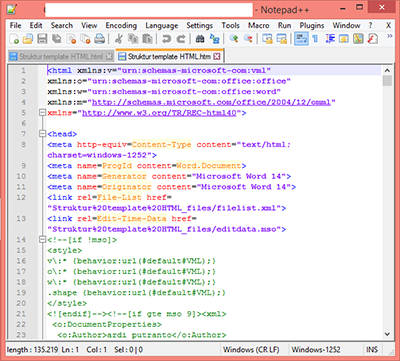
Task: Open the Plugins menu
Action: [x=312, y=25]
